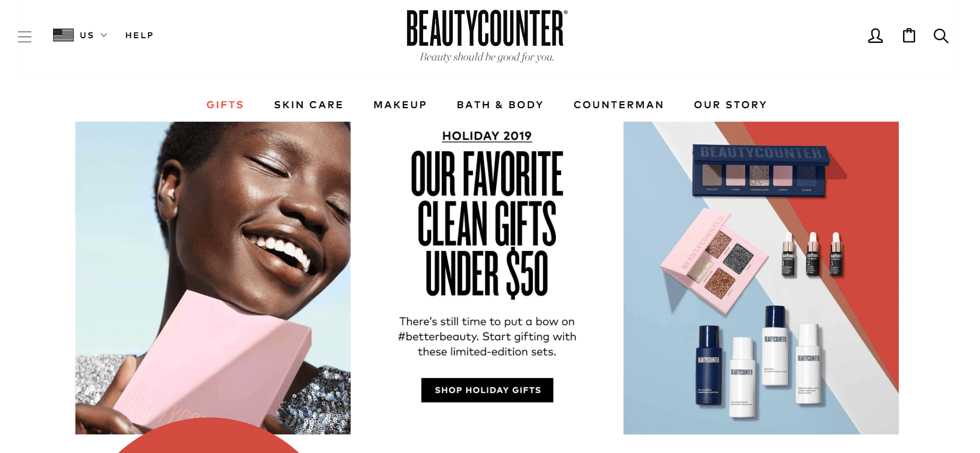Open the Bath & Body menu
This screenshot has height=453, width=980.
point(500,105)
